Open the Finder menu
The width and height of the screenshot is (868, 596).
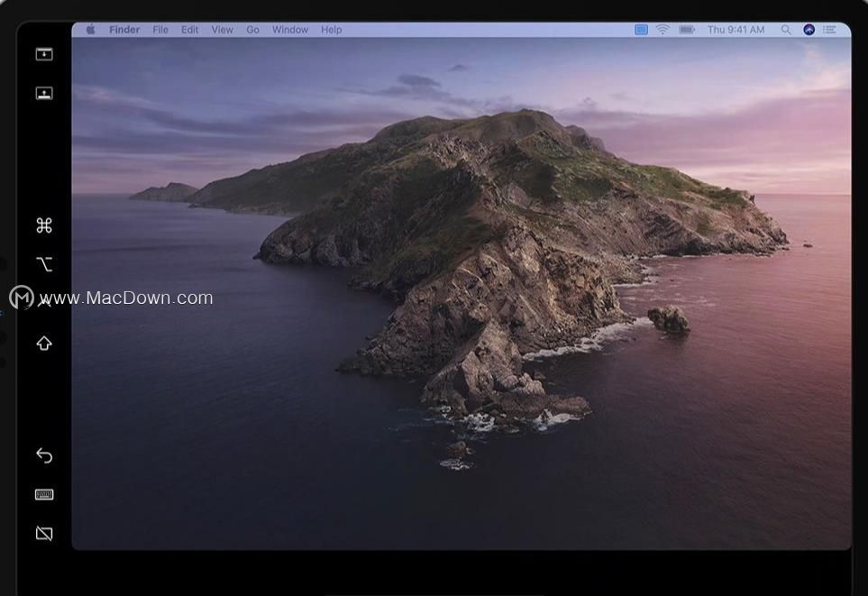[x=124, y=30]
